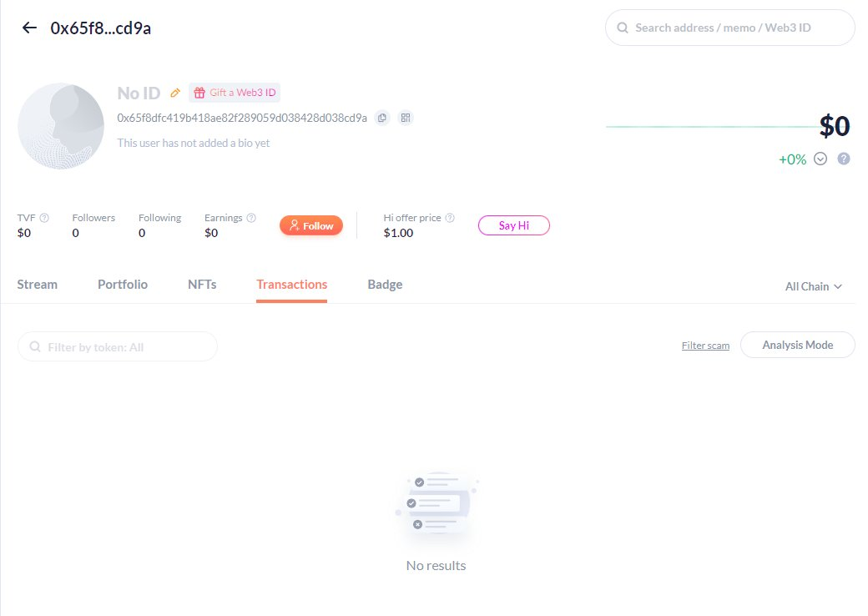868x616 pixels.
Task: Toggle the Filter scam option
Action: 705,346
